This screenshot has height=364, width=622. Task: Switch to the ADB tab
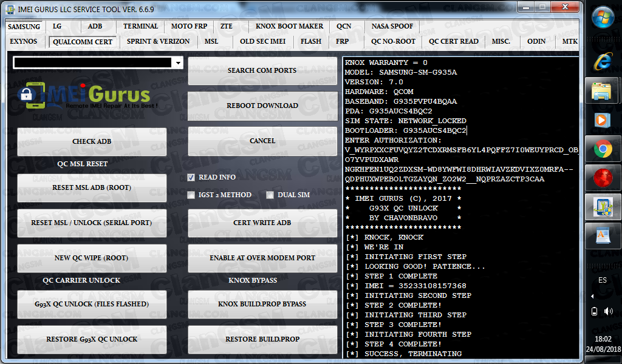95,26
